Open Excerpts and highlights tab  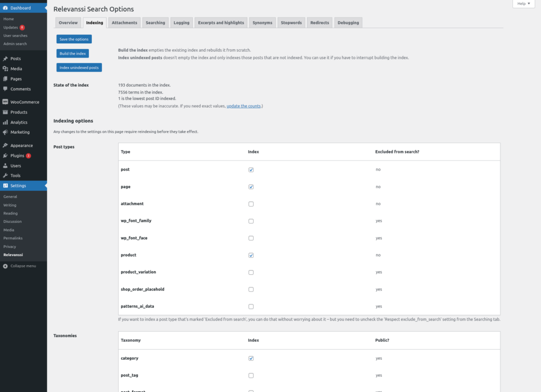coord(221,23)
